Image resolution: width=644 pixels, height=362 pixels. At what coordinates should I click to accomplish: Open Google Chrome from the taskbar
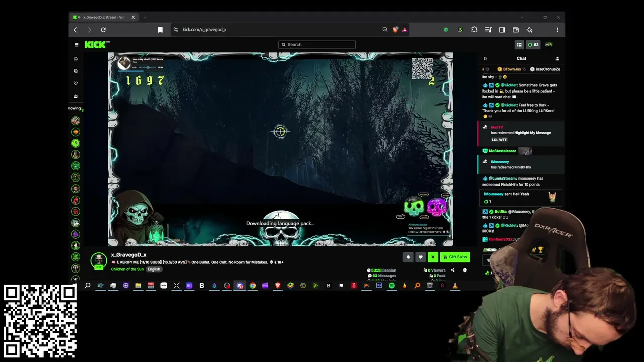253,286
